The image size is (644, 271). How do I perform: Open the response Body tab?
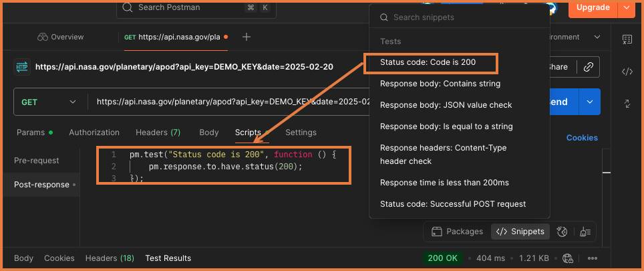(23, 258)
